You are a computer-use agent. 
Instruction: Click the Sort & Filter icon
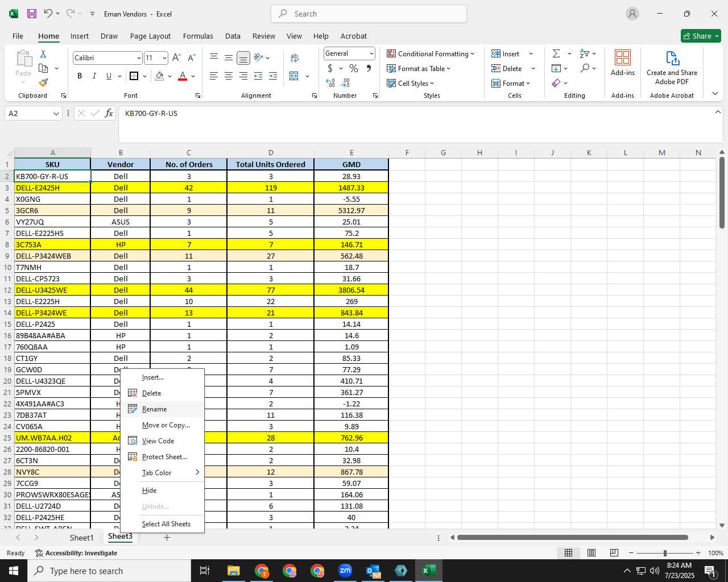[x=585, y=53]
